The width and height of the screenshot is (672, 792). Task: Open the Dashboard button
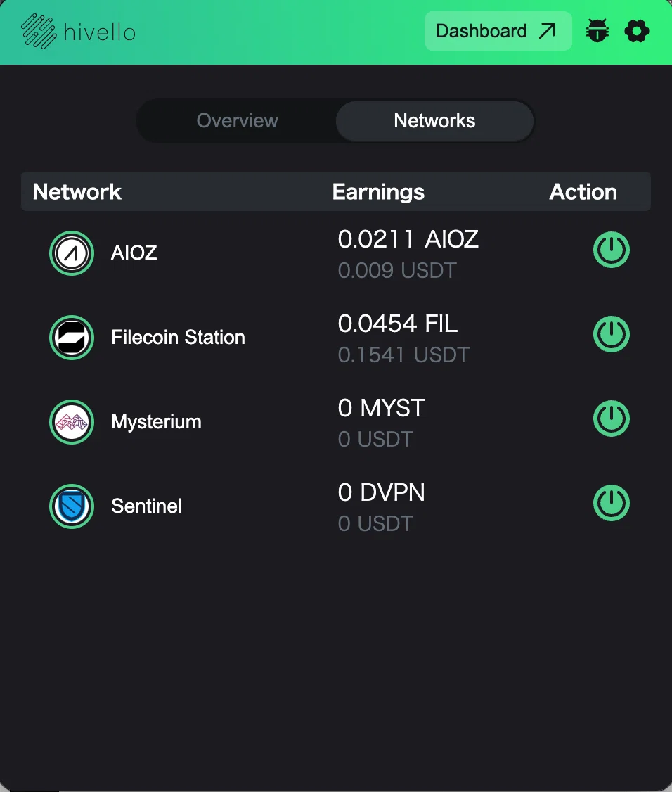point(498,31)
